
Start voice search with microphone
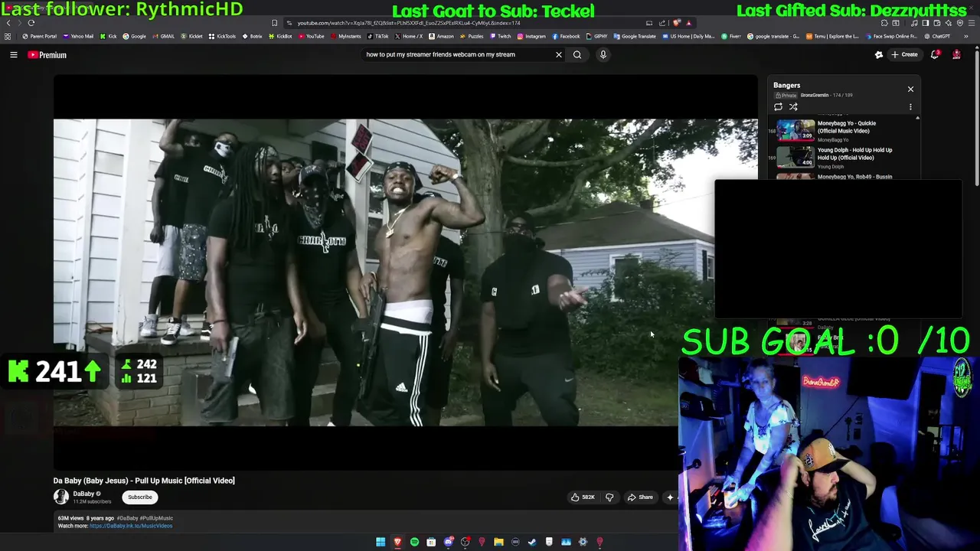point(603,54)
